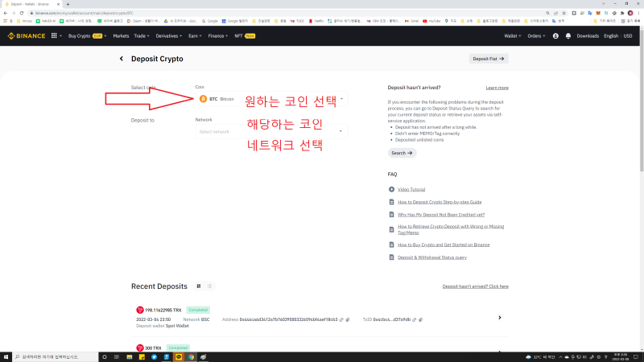The height and width of the screenshot is (362, 644).
Task: Open the Gmail bookmark
Action: [411, 21]
